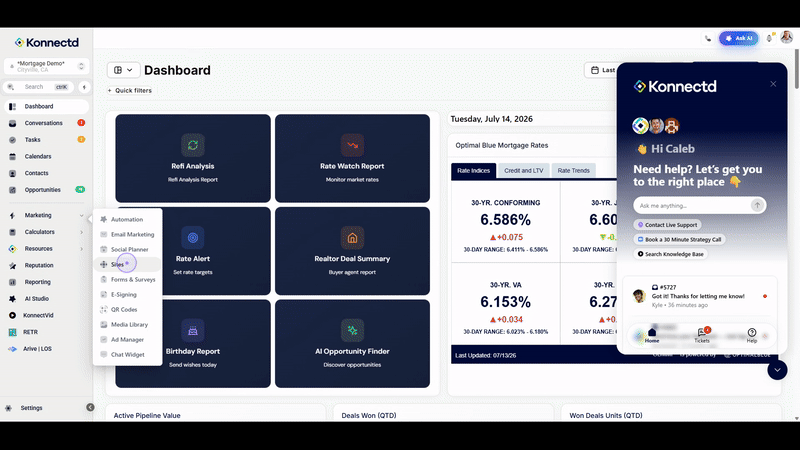Click the Arive | LOS icon

tap(13, 349)
